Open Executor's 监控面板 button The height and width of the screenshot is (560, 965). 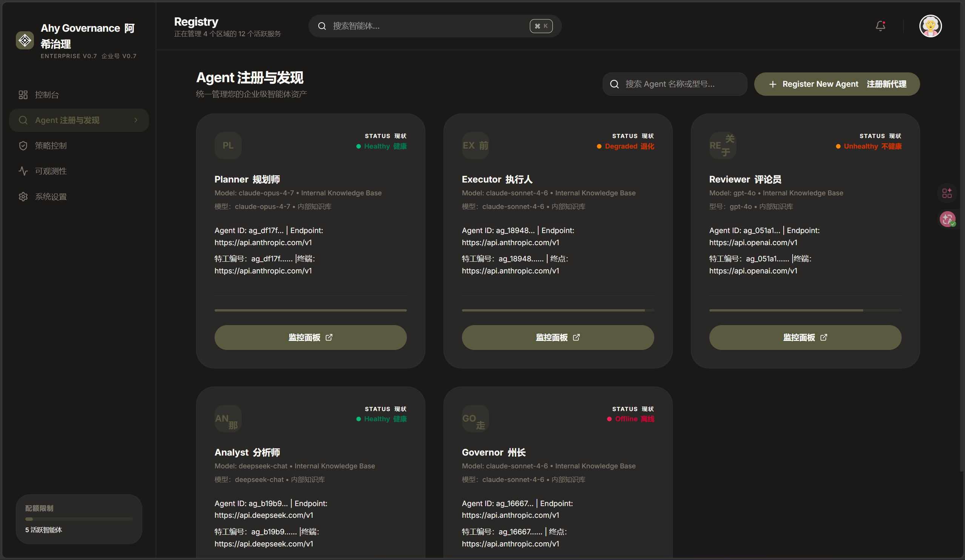pos(558,337)
